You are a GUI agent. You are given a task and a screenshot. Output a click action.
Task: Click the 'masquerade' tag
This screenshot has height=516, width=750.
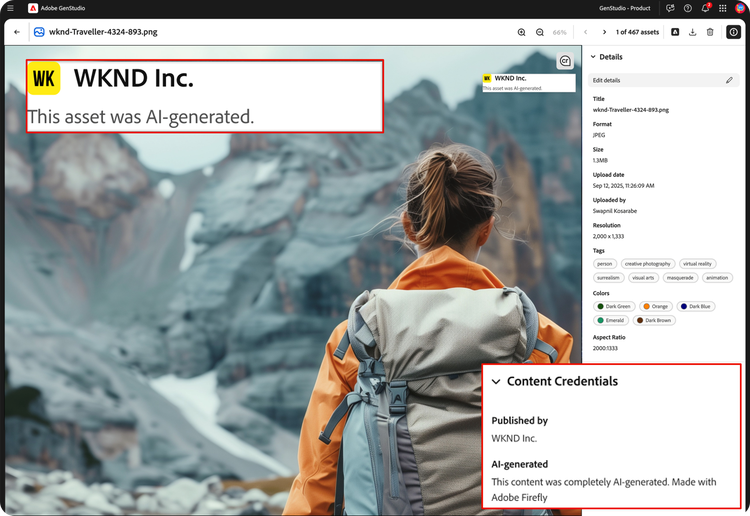coord(680,278)
